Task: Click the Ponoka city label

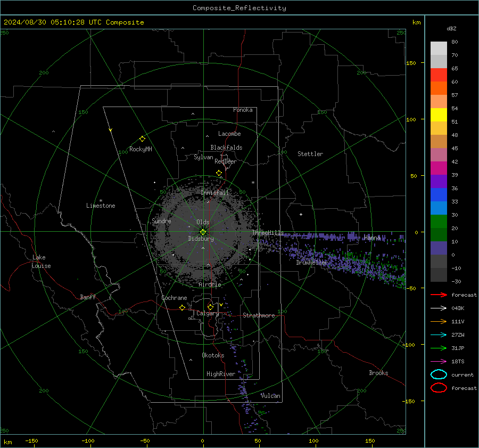Action: [243, 110]
